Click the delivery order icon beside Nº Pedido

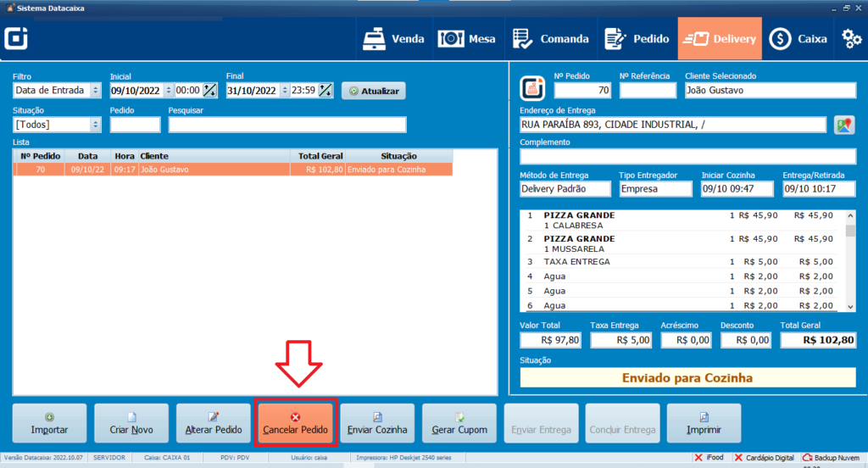point(532,86)
